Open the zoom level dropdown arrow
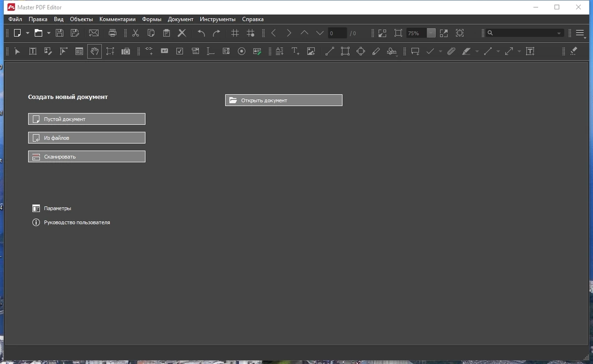Screen dimensions: 593x364 pos(431,33)
